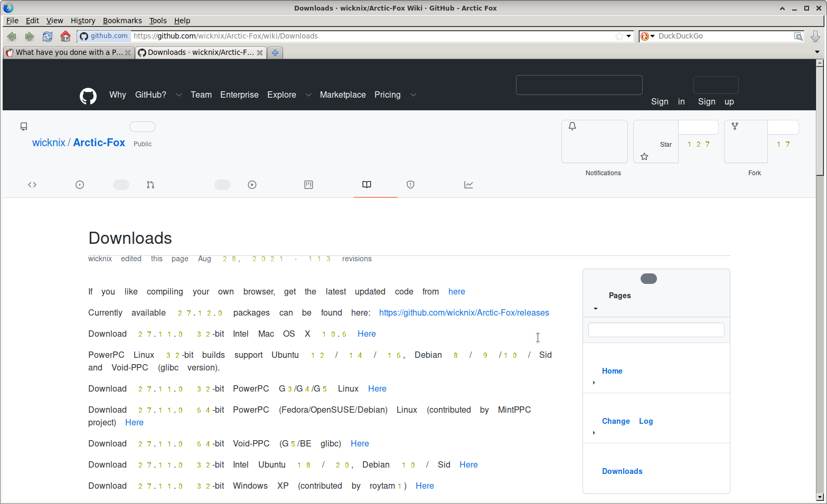Close the Downloads wicknix/Arctic-Fox tab
The height and width of the screenshot is (504, 827).
(x=260, y=53)
